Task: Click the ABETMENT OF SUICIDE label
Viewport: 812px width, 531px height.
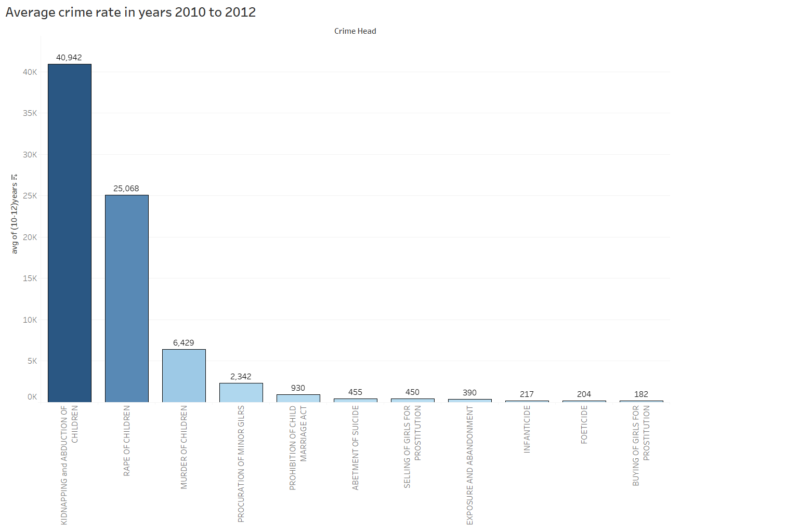Action: (x=356, y=447)
